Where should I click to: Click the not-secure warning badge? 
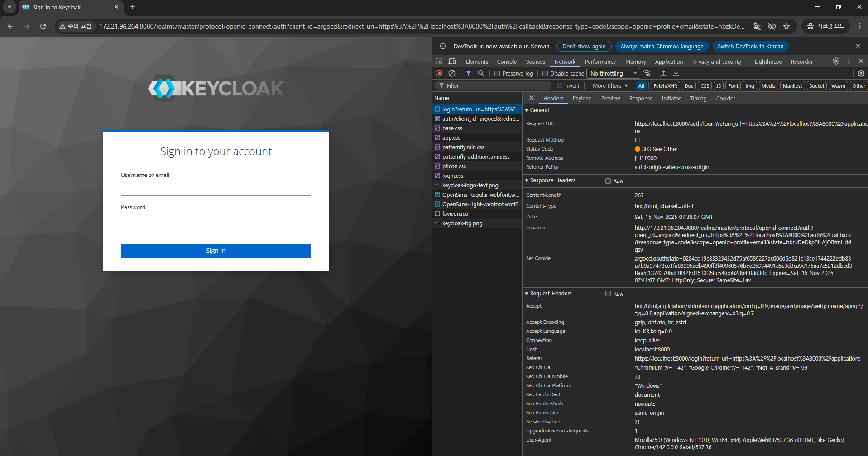[x=76, y=26]
